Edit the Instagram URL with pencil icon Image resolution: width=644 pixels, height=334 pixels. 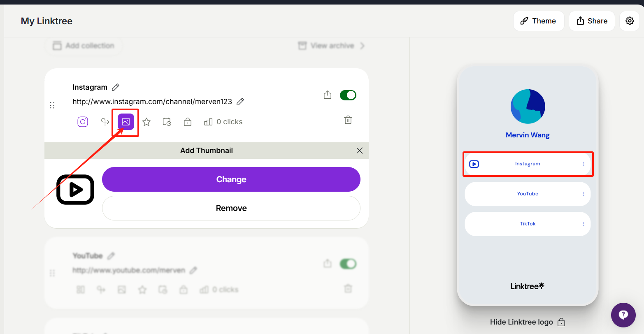pos(240,102)
